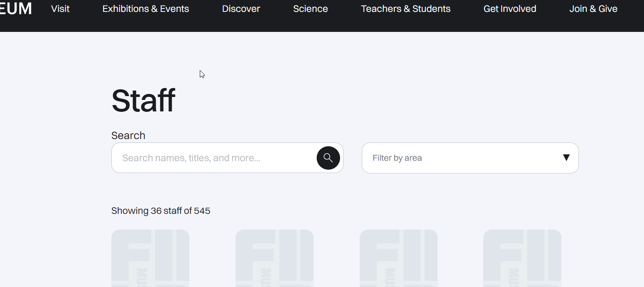Open the Exhibitions & Events menu
Image resolution: width=644 pixels, height=287 pixels.
pyautogui.click(x=146, y=9)
